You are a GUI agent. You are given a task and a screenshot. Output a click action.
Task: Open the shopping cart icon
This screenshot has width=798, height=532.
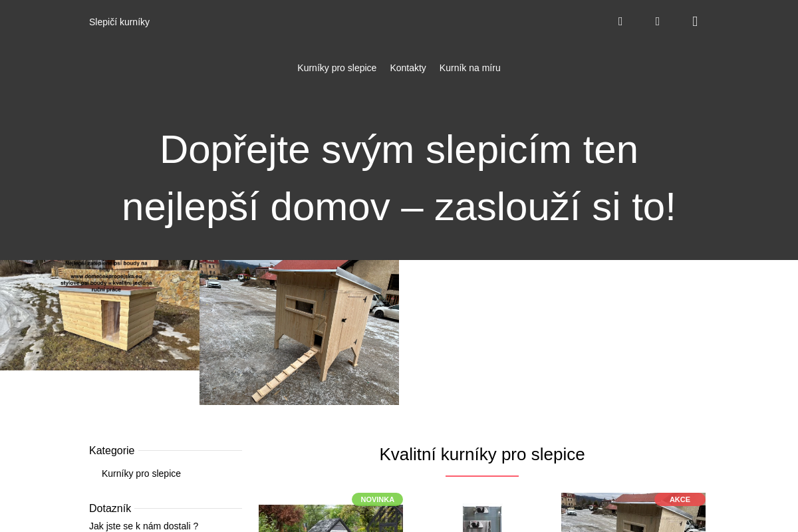[694, 21]
